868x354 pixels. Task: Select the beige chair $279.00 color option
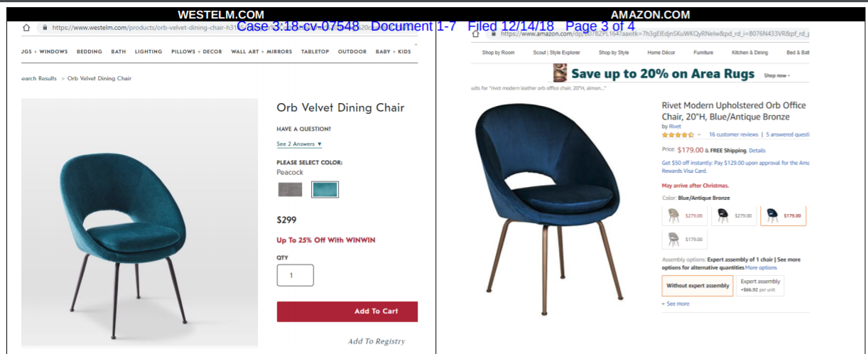click(x=685, y=215)
